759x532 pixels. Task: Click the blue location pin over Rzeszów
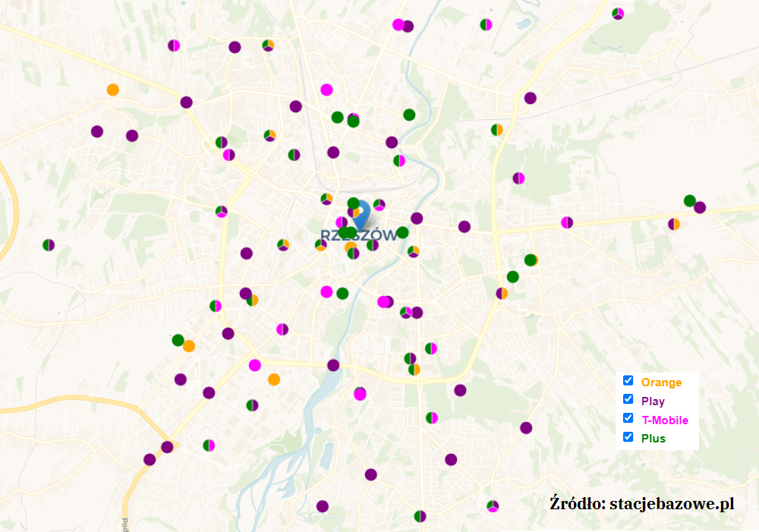pyautogui.click(x=363, y=211)
